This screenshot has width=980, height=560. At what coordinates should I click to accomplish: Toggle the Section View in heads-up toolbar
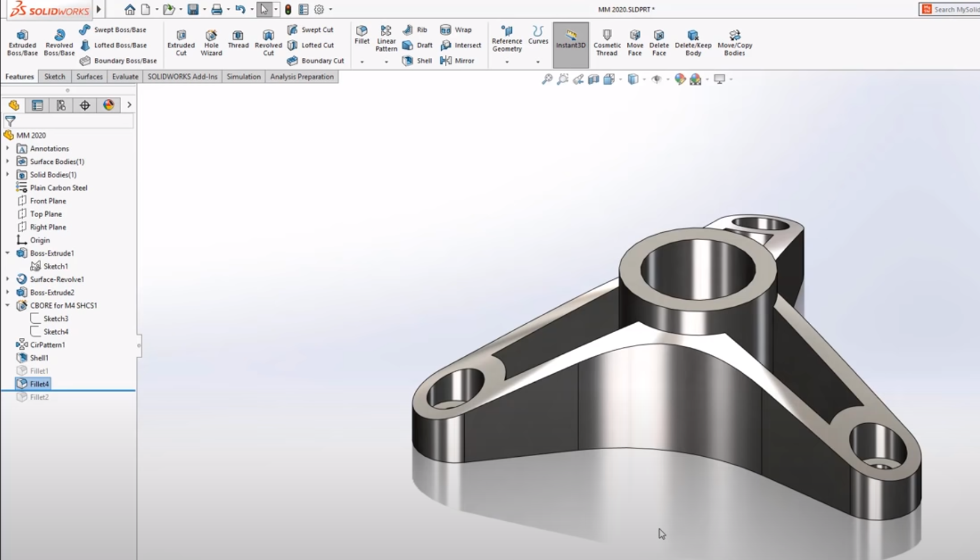(x=593, y=79)
